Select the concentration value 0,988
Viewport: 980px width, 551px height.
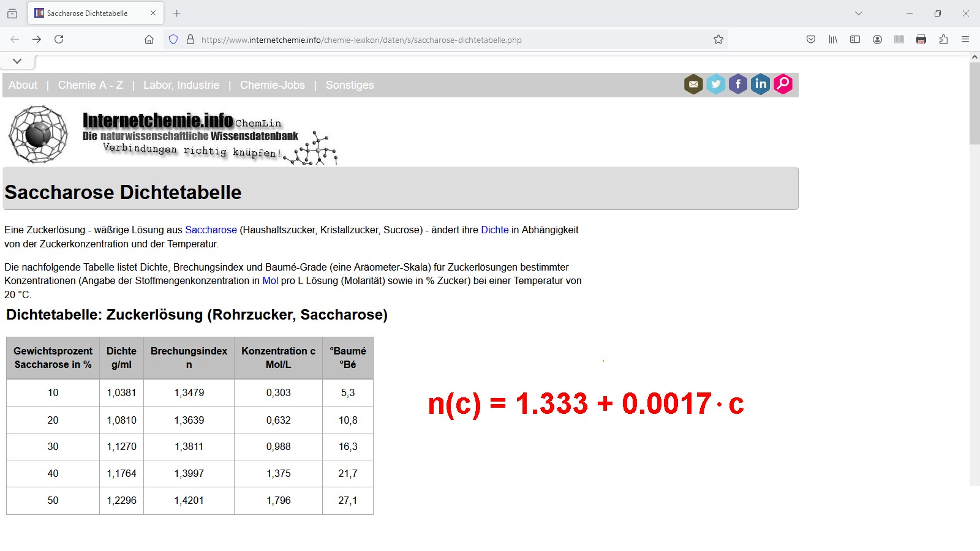pyautogui.click(x=278, y=446)
